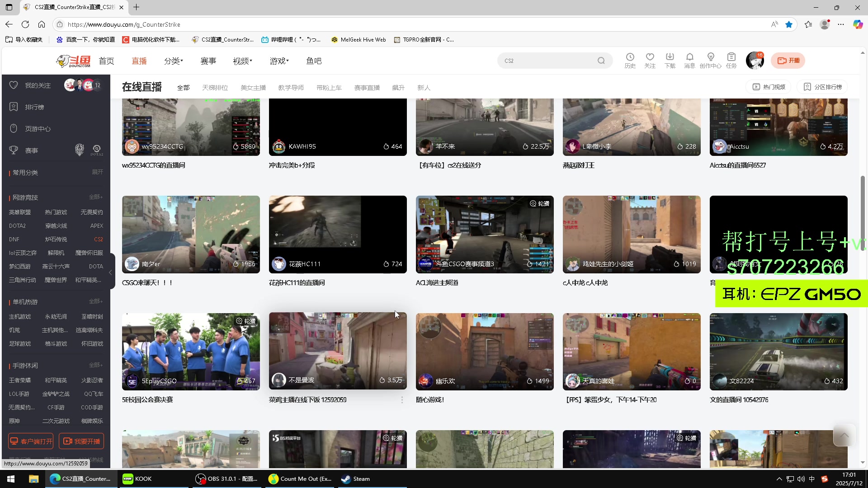Open 我的关注 in sidebar
Screen dimensions: 868x488
tap(38, 85)
